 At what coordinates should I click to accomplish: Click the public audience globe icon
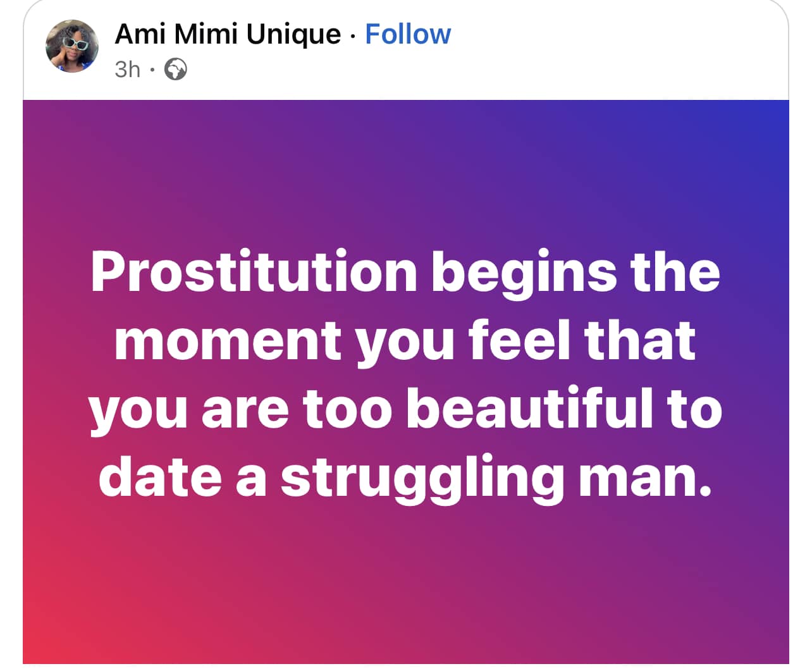(176, 69)
